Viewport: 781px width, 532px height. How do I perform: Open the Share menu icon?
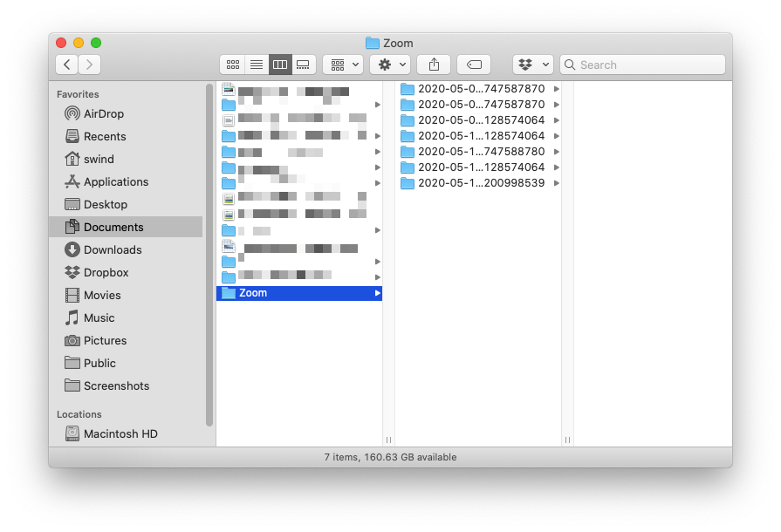pyautogui.click(x=433, y=64)
